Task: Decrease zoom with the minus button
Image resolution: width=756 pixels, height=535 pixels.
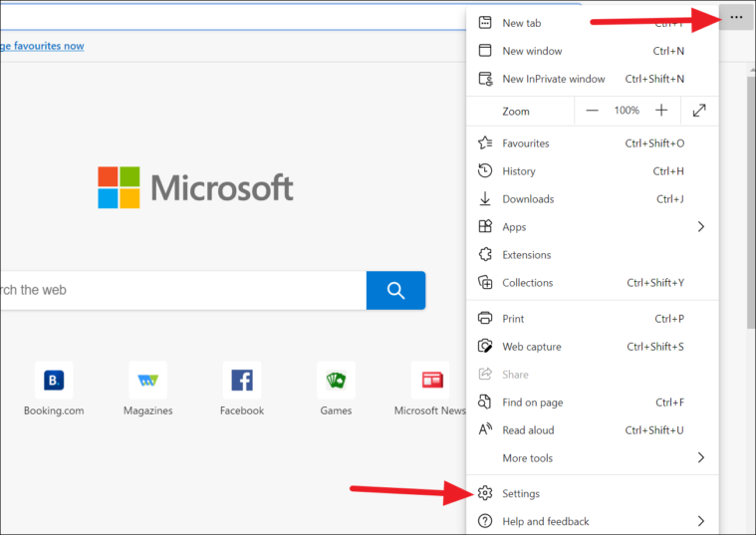Action: (x=592, y=111)
